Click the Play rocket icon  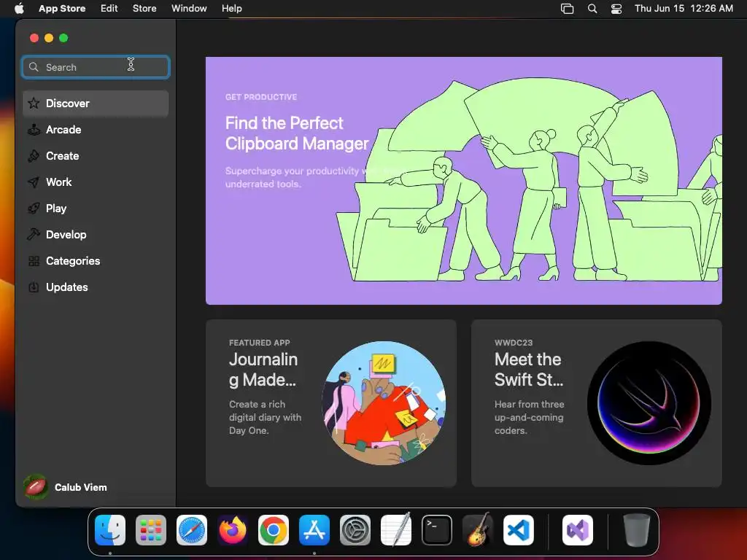pos(34,208)
